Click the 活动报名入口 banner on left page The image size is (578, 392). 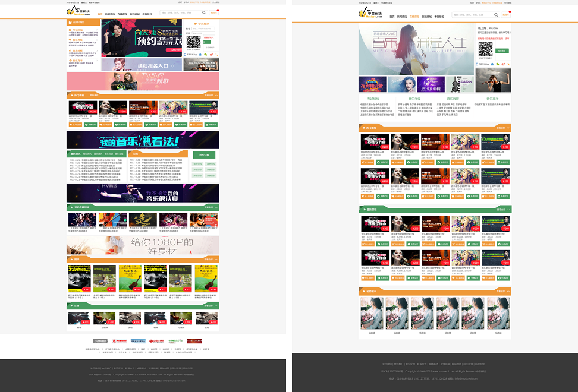(x=142, y=65)
